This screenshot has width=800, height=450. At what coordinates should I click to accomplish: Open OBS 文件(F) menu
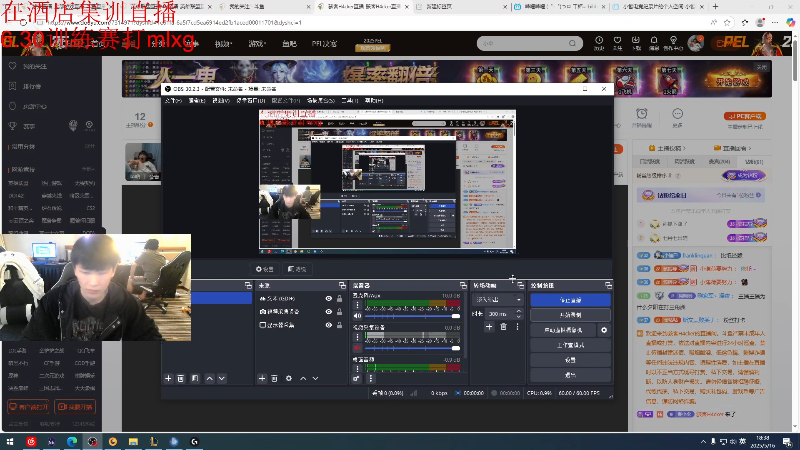click(x=173, y=101)
